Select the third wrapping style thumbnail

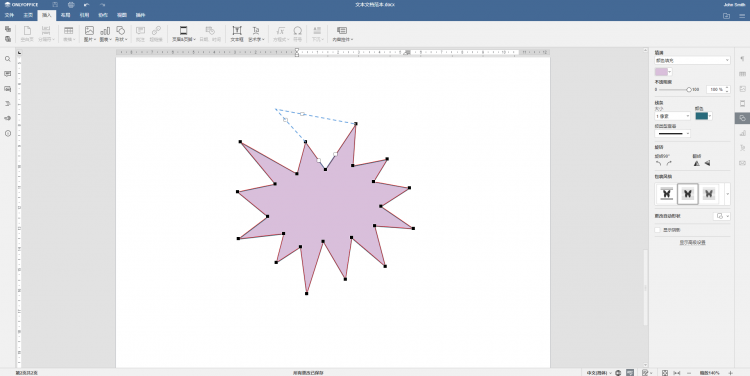708,194
